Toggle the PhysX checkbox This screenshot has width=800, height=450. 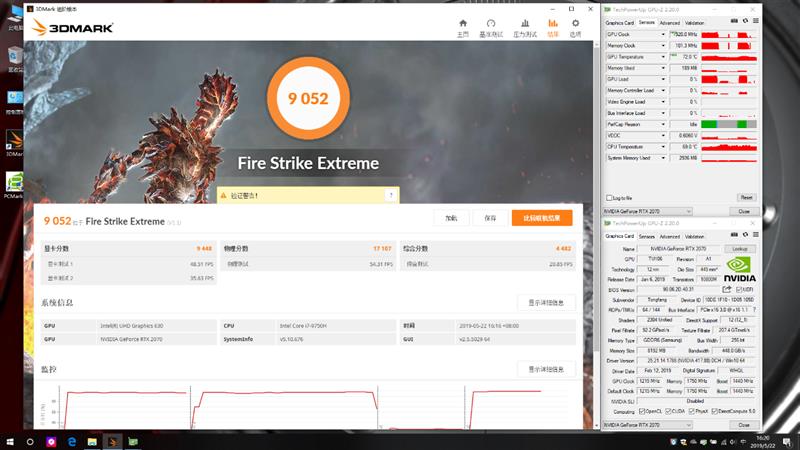tap(691, 411)
